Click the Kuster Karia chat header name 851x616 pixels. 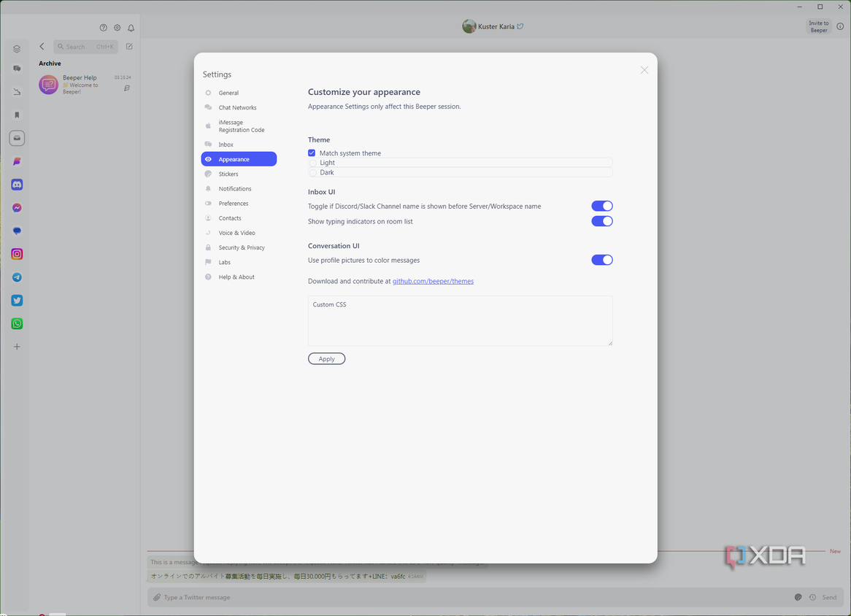coord(496,26)
